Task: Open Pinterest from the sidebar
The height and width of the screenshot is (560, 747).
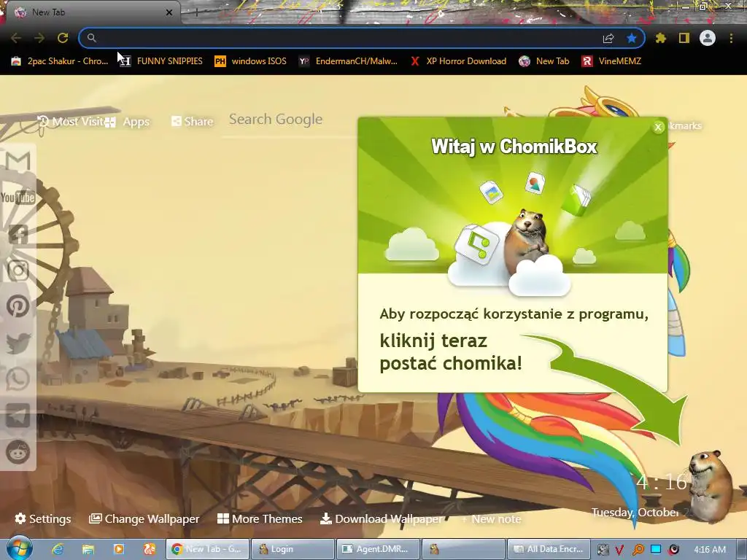Action: click(18, 307)
